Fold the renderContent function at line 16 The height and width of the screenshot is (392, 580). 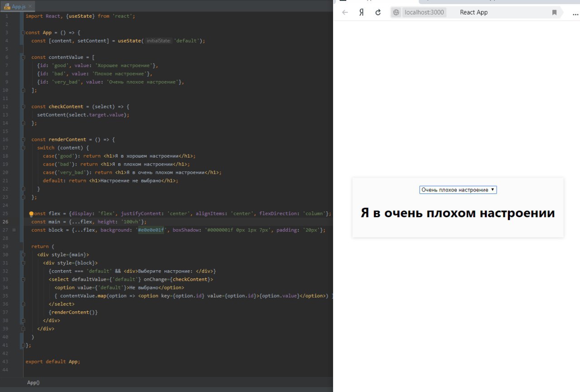[22, 139]
